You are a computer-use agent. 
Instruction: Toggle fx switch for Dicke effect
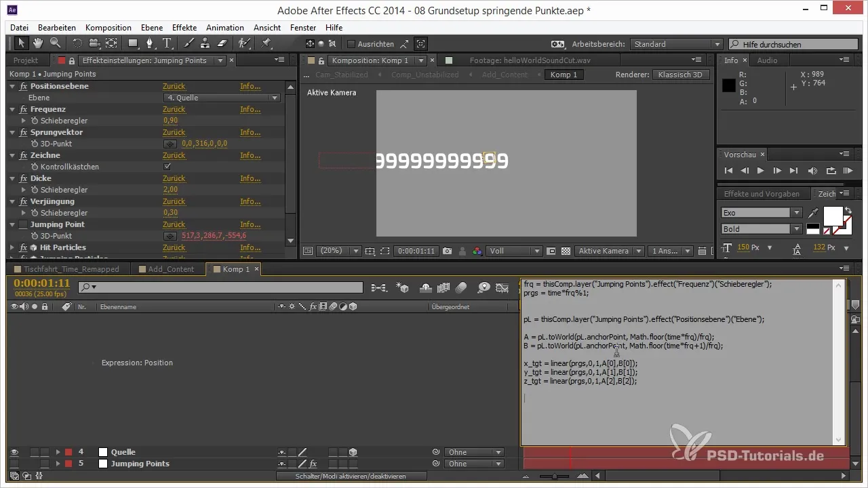click(x=24, y=178)
